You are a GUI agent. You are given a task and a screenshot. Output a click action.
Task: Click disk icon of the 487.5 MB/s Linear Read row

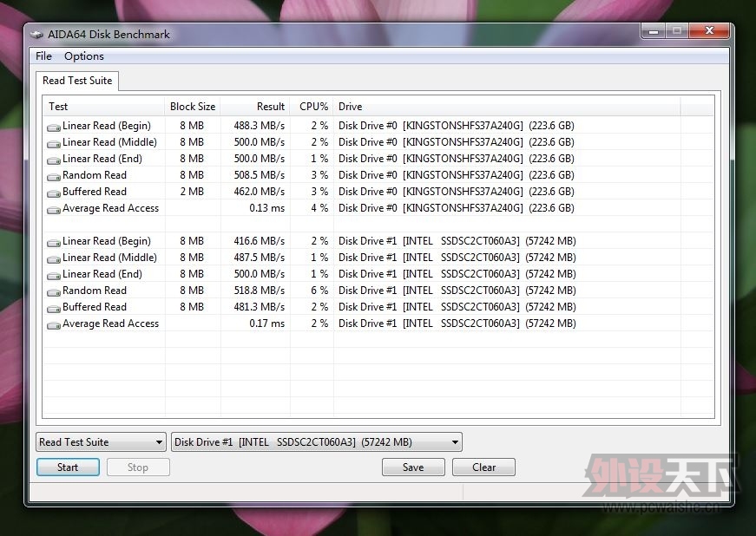[x=54, y=259]
